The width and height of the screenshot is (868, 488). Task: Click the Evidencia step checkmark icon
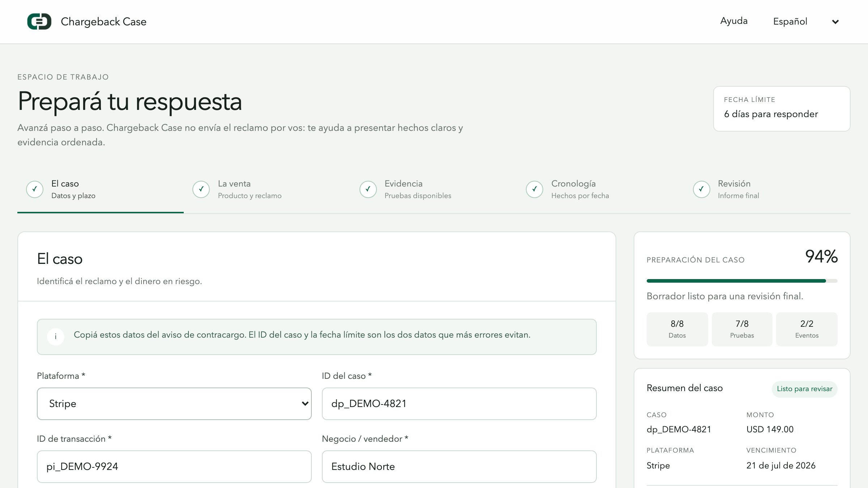click(368, 189)
